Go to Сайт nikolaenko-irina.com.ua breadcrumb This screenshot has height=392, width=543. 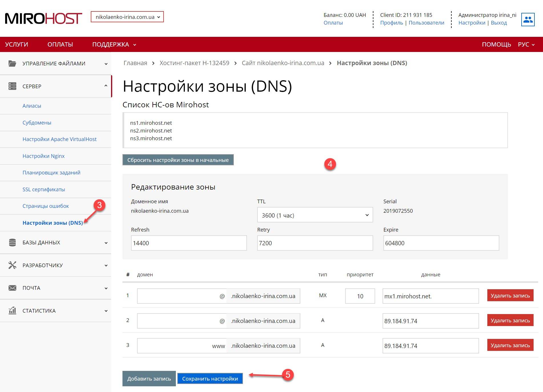pyautogui.click(x=283, y=63)
